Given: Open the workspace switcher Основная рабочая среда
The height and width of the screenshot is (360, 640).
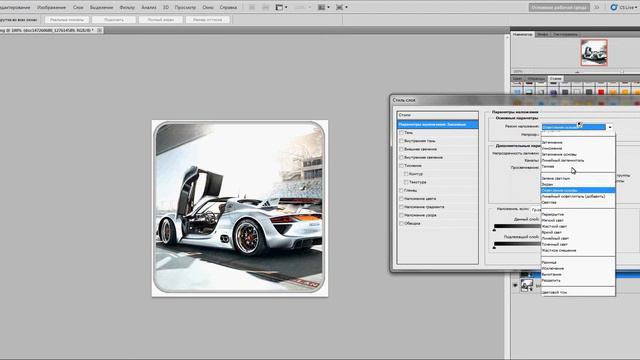Looking at the screenshot, I should pos(559,7).
